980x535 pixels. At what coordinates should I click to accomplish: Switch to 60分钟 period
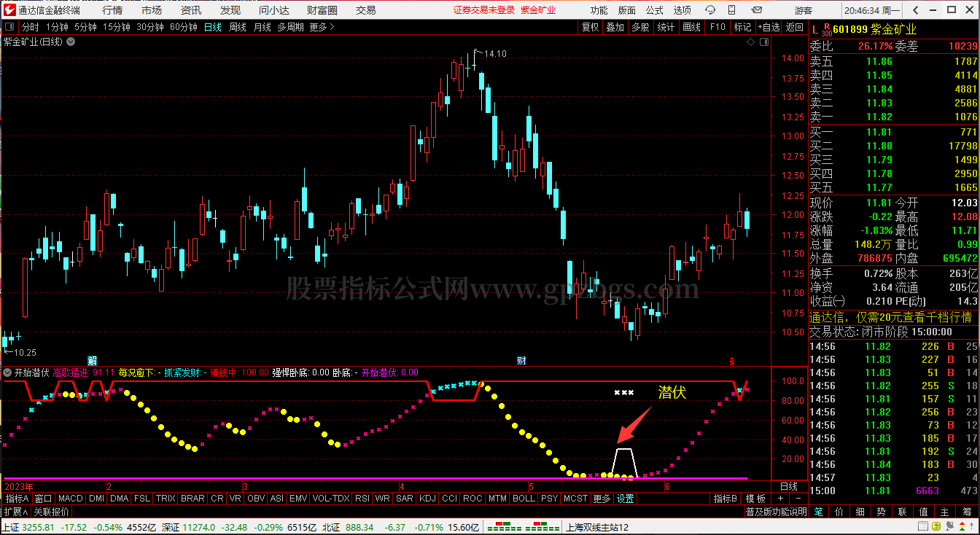(x=183, y=27)
